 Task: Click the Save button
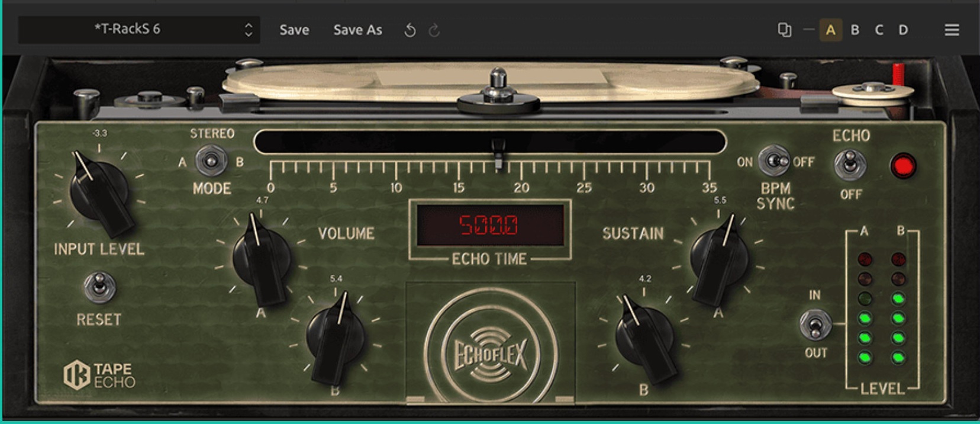294,30
